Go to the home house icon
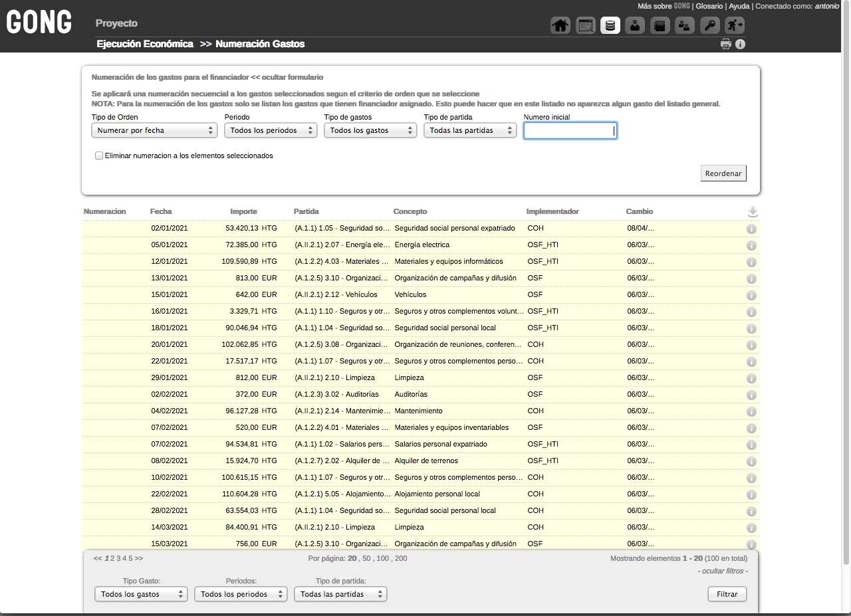The height and width of the screenshot is (616, 851). (560, 26)
